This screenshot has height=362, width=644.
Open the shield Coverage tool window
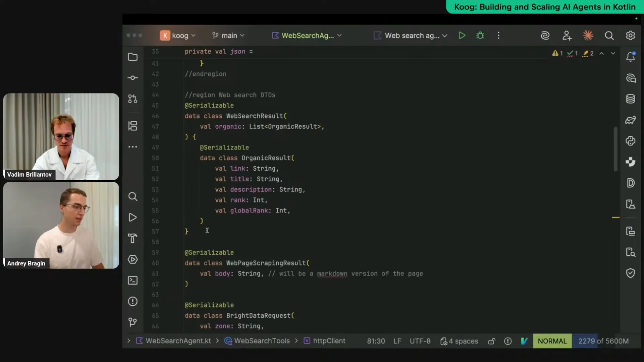[x=631, y=273]
